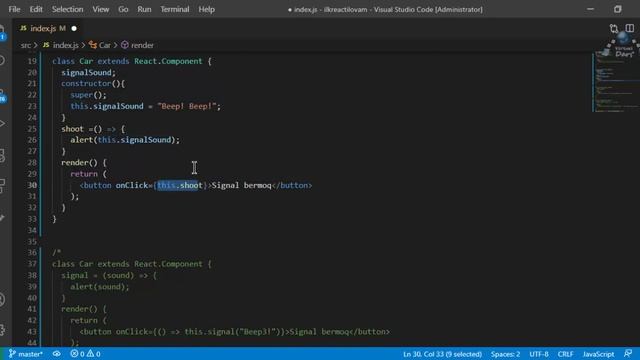This screenshot has height=360, width=640.
Task: Open the Go menu
Action: [123, 9]
